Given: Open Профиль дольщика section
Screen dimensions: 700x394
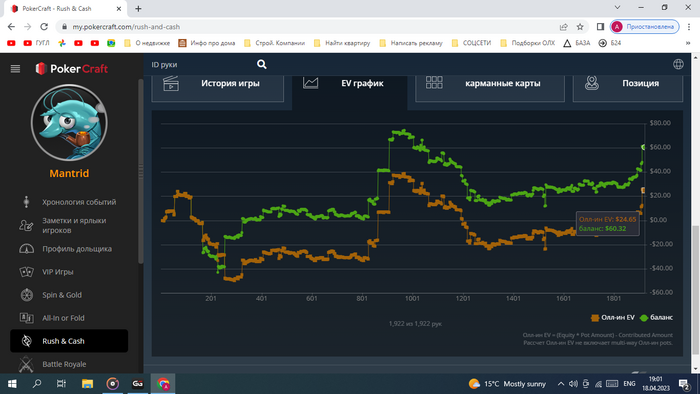Looking at the screenshot, I should pos(77,249).
